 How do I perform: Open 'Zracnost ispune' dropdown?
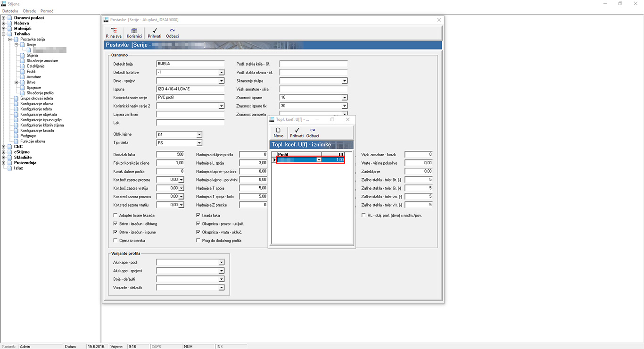(344, 98)
